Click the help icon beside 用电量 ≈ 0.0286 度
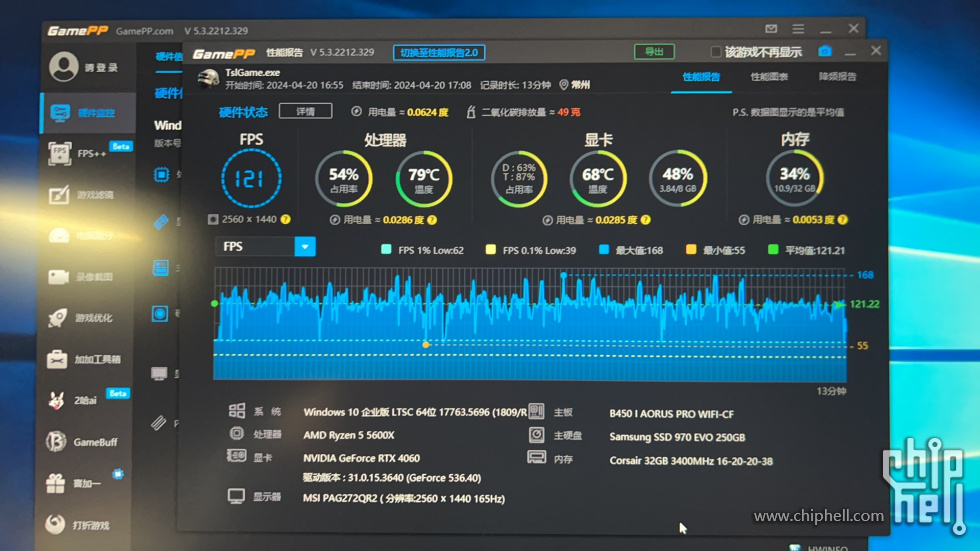 (x=432, y=220)
